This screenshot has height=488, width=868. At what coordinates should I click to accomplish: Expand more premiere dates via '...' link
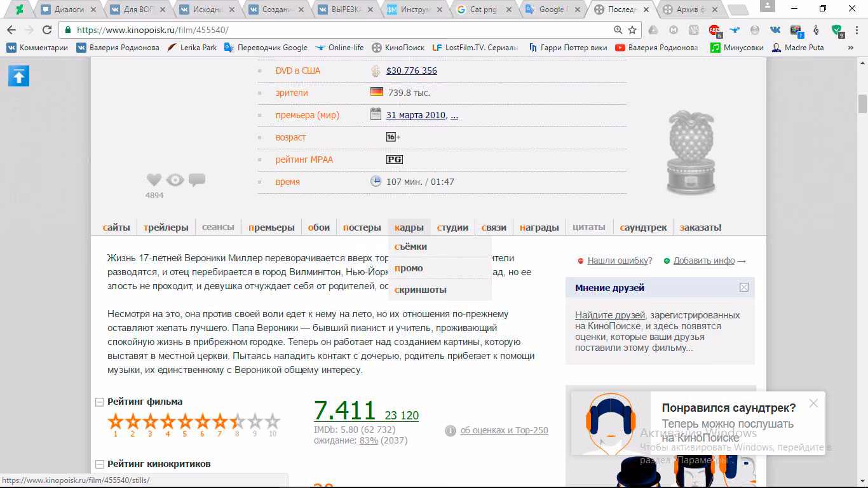click(x=454, y=115)
